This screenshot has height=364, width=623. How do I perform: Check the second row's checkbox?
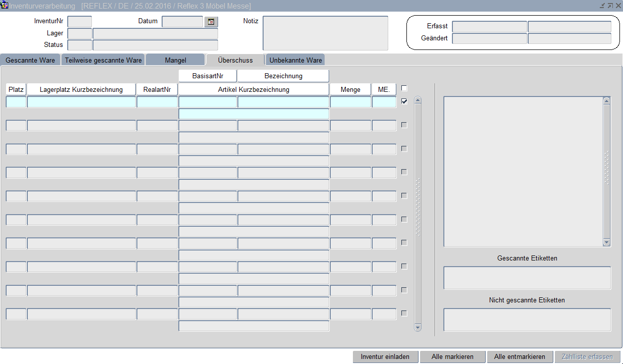coord(404,125)
